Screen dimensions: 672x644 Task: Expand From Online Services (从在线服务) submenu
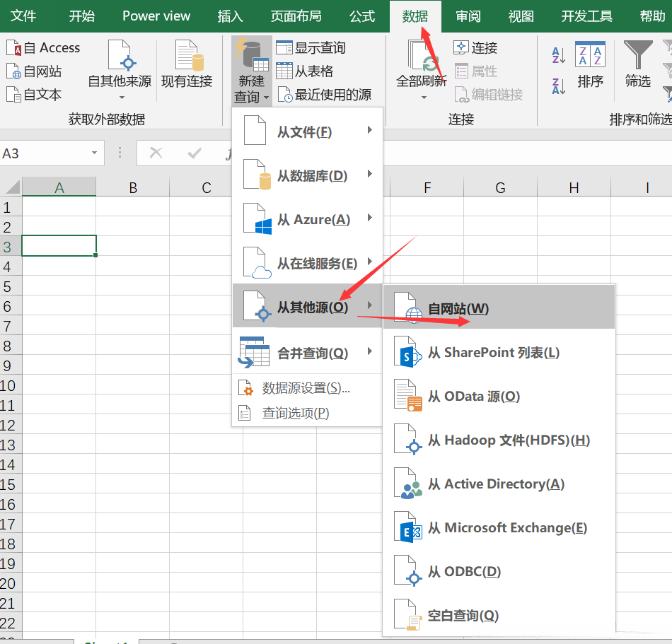click(307, 263)
